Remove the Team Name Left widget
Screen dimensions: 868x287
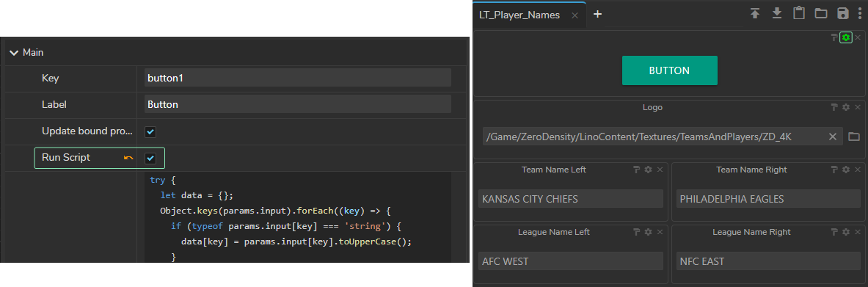660,170
